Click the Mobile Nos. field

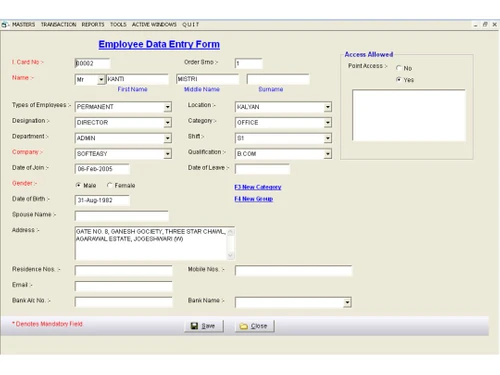(293, 270)
